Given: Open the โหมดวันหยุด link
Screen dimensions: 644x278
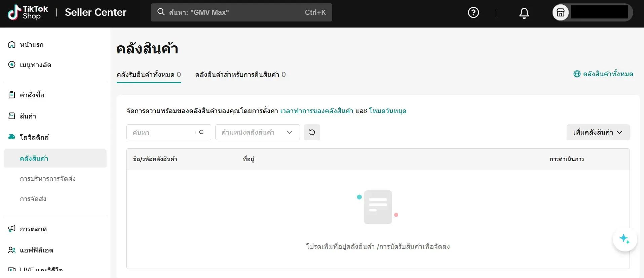Looking at the screenshot, I should pyautogui.click(x=387, y=111).
